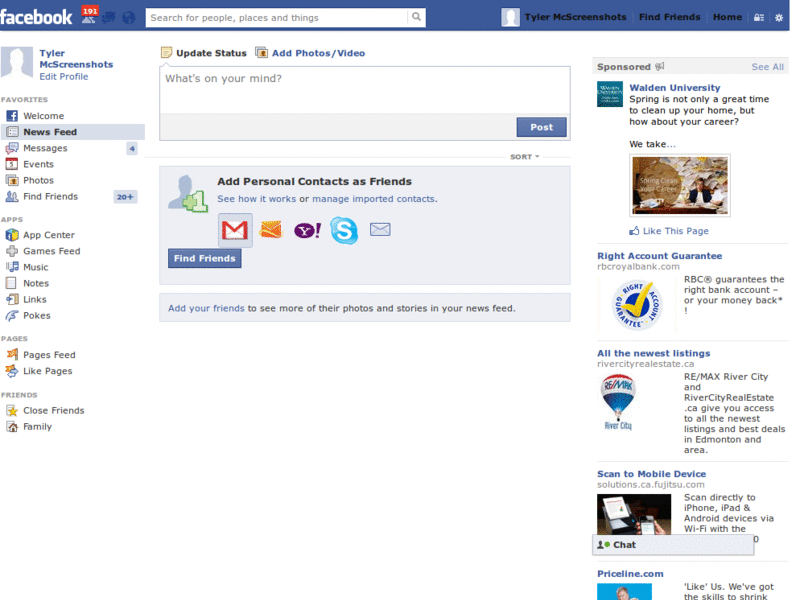Open the Priceline.com ad link
Image resolution: width=800 pixels, height=600 pixels.
click(x=630, y=574)
